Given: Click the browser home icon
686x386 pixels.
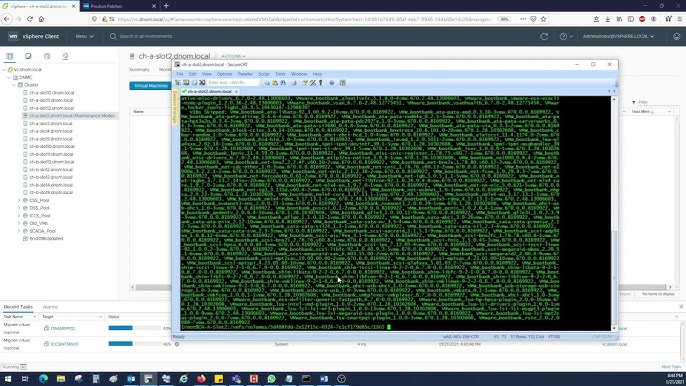Looking at the screenshot, I should tap(42, 19).
